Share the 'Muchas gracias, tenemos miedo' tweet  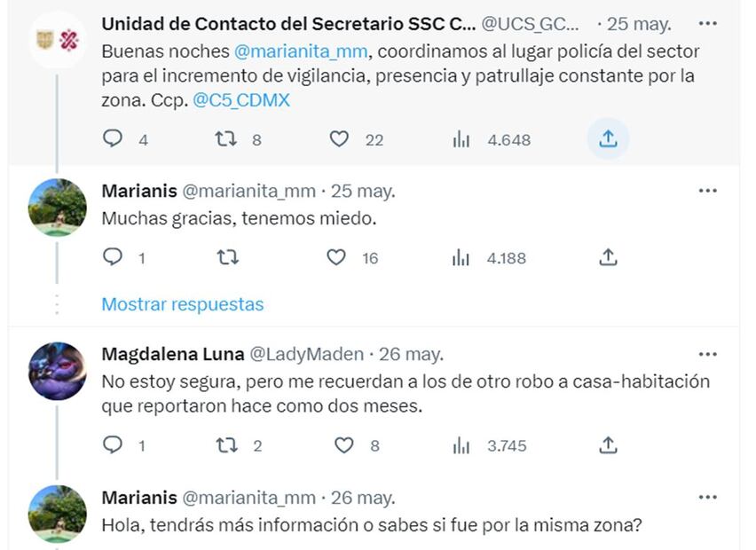tap(608, 257)
